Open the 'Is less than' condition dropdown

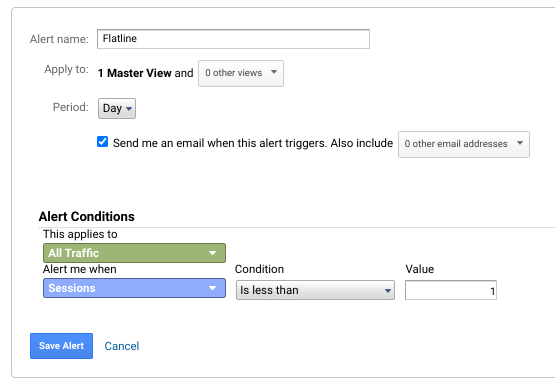tap(315, 290)
